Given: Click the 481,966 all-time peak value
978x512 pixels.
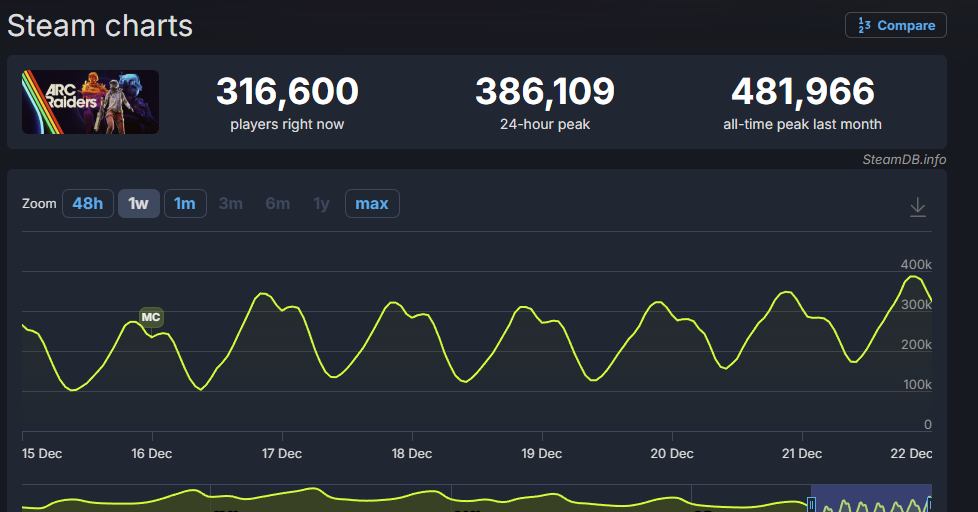Looking at the screenshot, I should coord(803,91).
